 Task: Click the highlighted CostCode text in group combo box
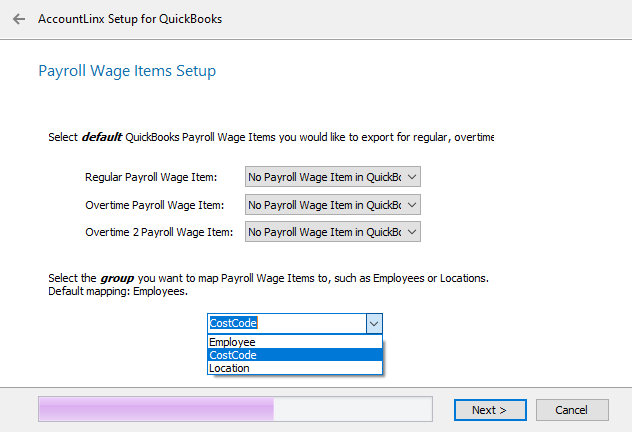click(233, 323)
